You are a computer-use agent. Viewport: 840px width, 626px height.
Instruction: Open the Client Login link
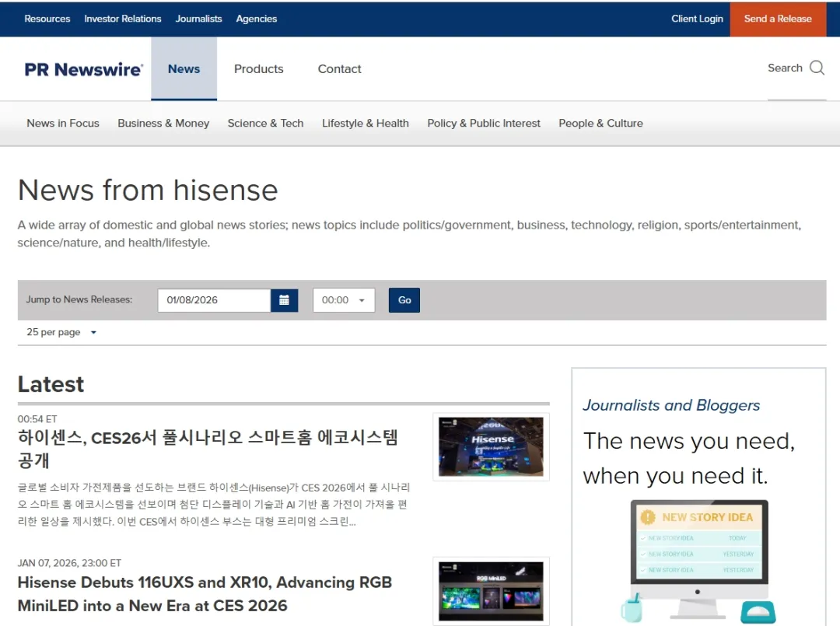click(697, 19)
